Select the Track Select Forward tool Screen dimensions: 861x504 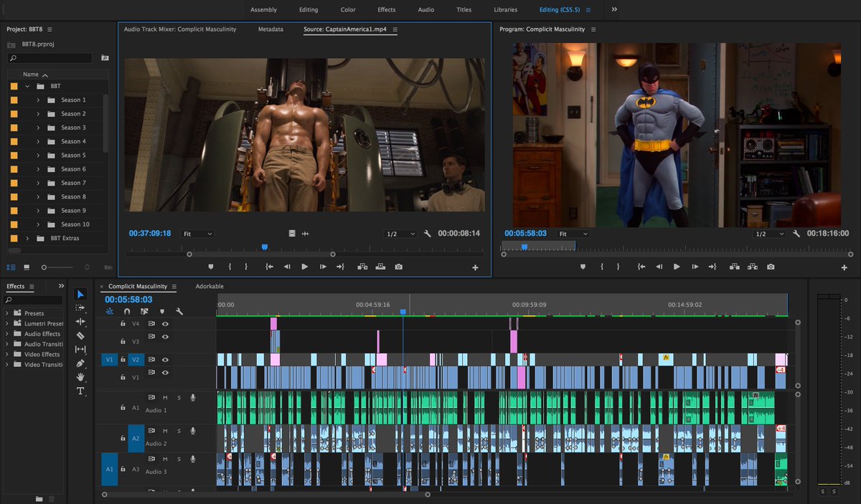(x=80, y=308)
